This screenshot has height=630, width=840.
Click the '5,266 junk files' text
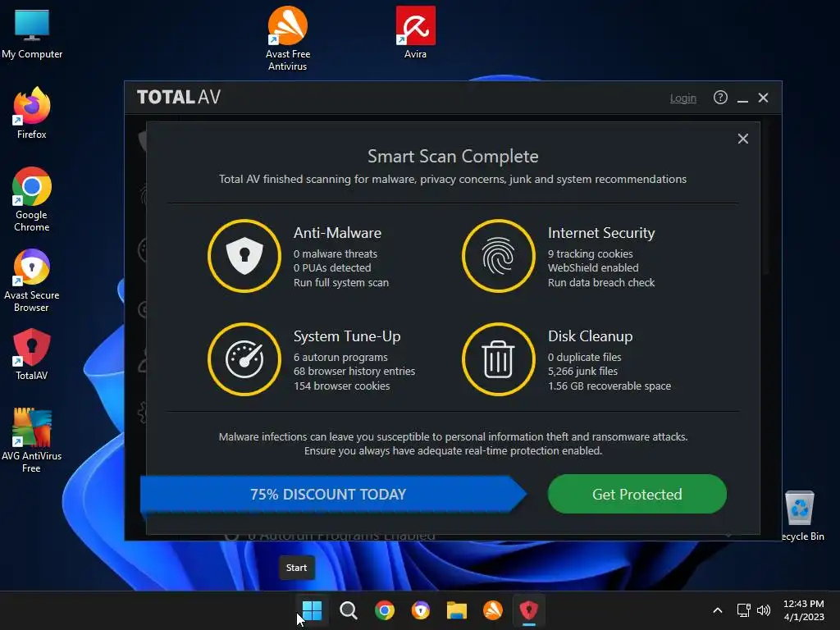[583, 372]
